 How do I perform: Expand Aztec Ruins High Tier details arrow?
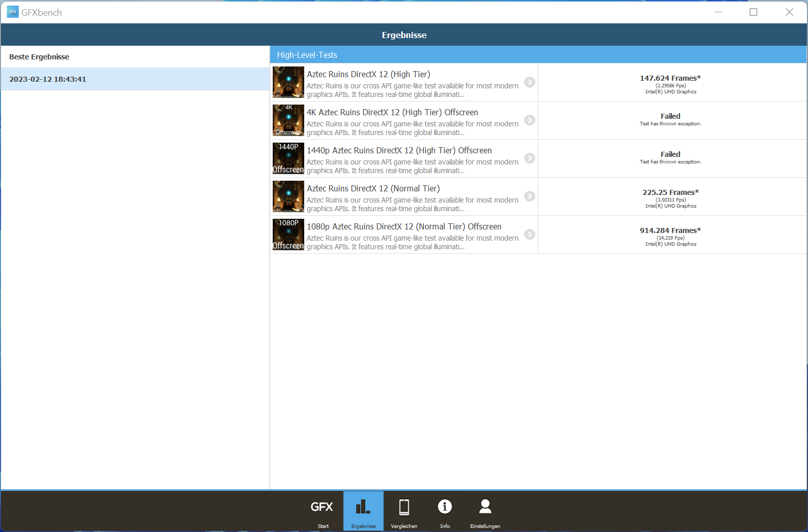point(529,82)
